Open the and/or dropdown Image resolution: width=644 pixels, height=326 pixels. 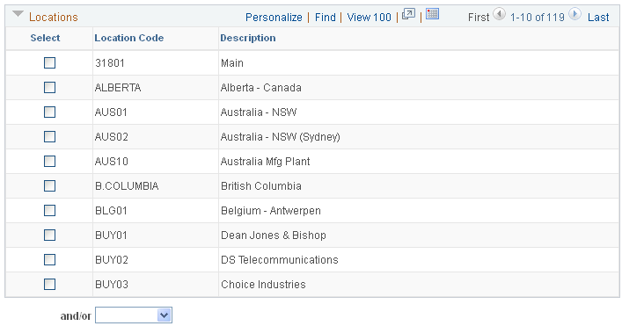pyautogui.click(x=134, y=315)
